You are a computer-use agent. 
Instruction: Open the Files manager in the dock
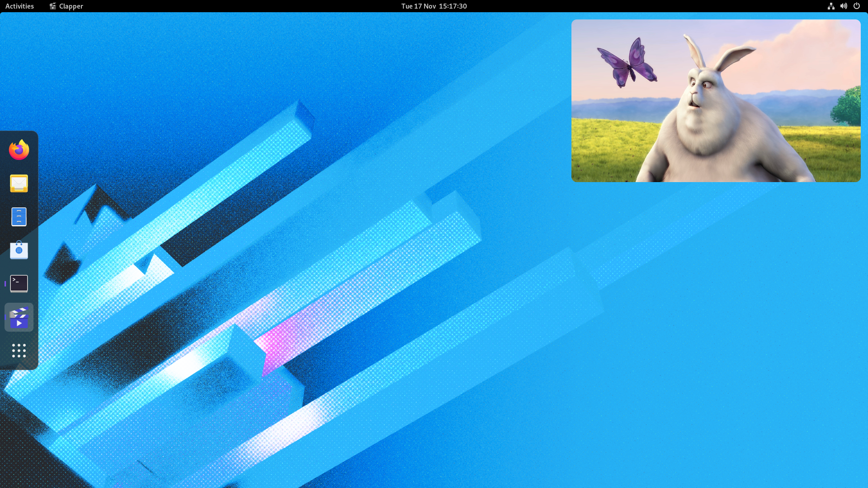[x=19, y=217]
